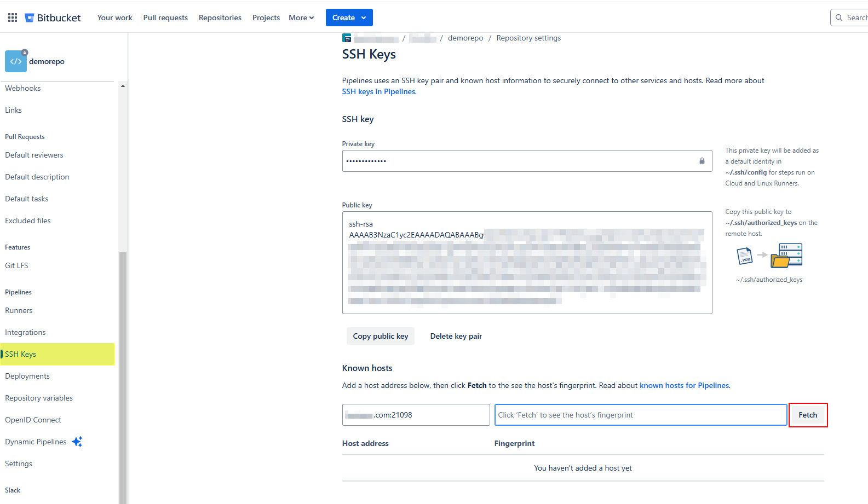Open the app switcher grid icon
Viewport: 868px width, 504px height.
[x=13, y=18]
